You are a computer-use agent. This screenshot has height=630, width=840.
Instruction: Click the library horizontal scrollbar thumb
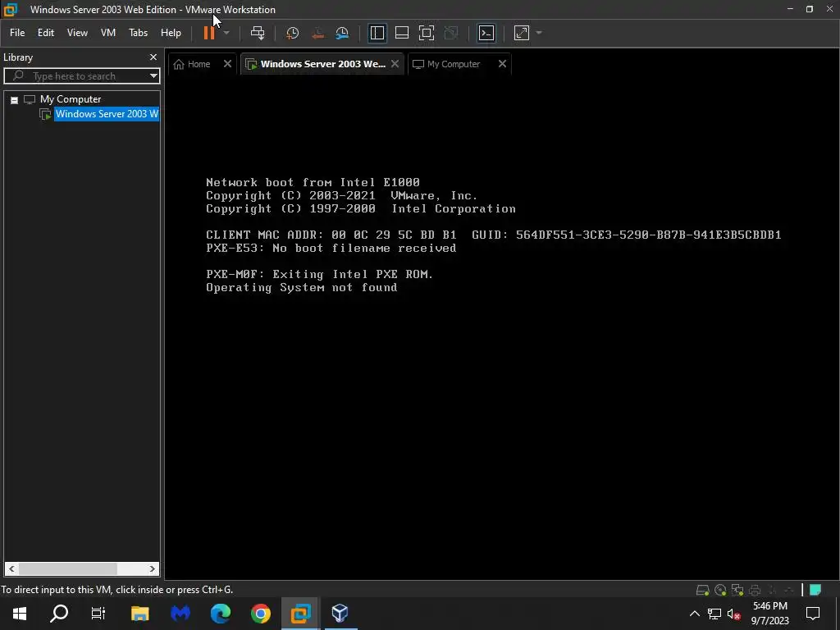pos(68,568)
